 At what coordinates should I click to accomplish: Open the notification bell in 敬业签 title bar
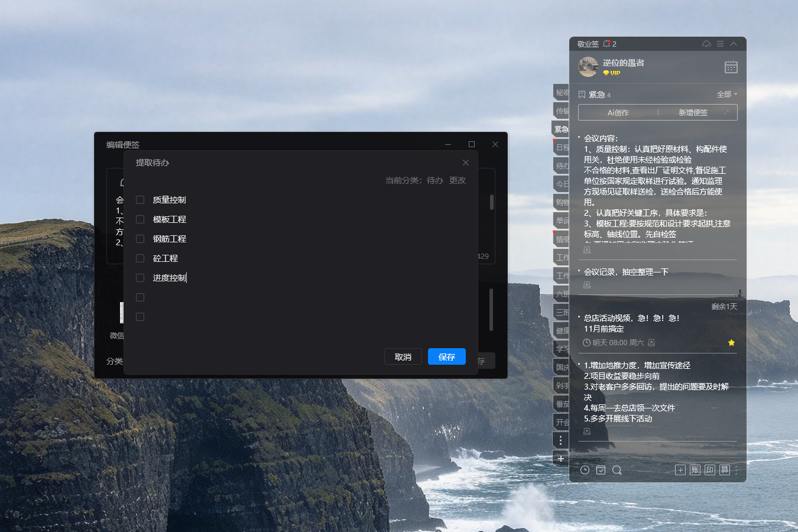click(606, 44)
